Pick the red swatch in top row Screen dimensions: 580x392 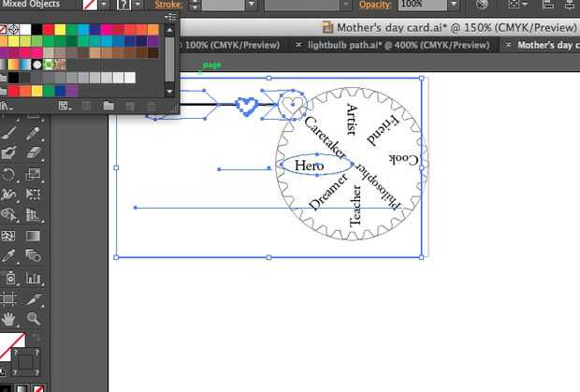coord(48,30)
